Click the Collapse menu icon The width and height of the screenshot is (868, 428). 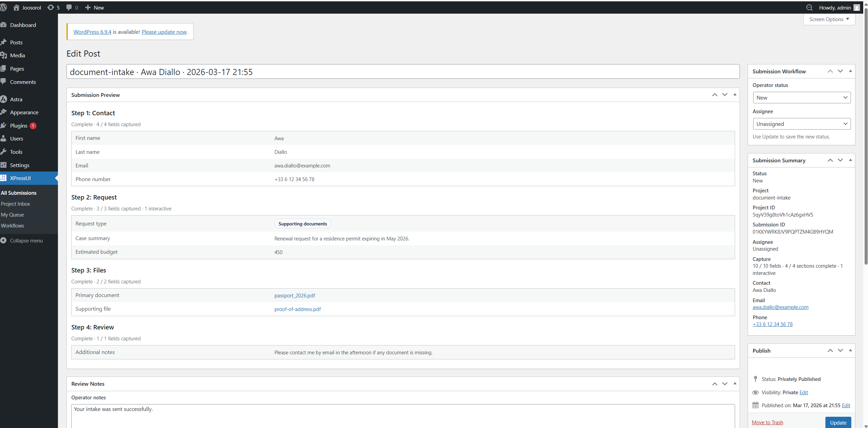pos(4,240)
